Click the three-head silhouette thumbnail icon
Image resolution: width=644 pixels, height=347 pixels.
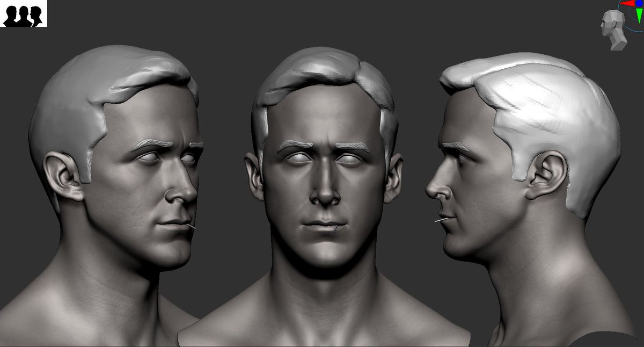point(24,13)
